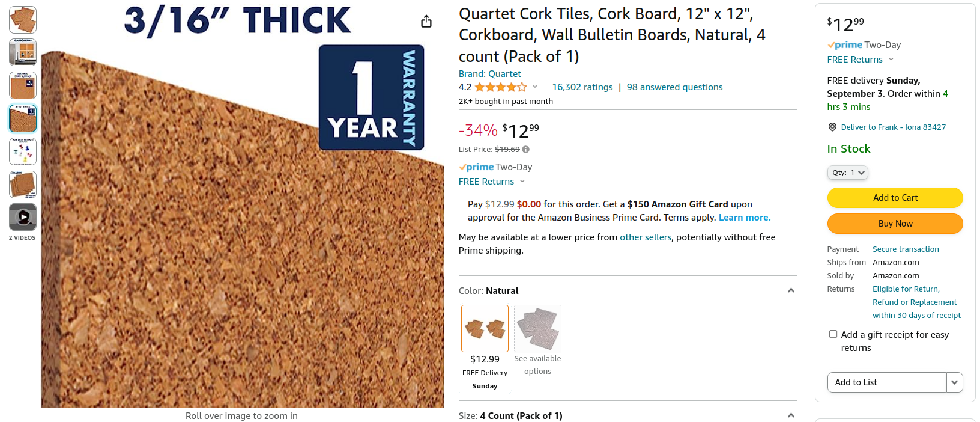Click the info icon next to List Price

point(525,149)
